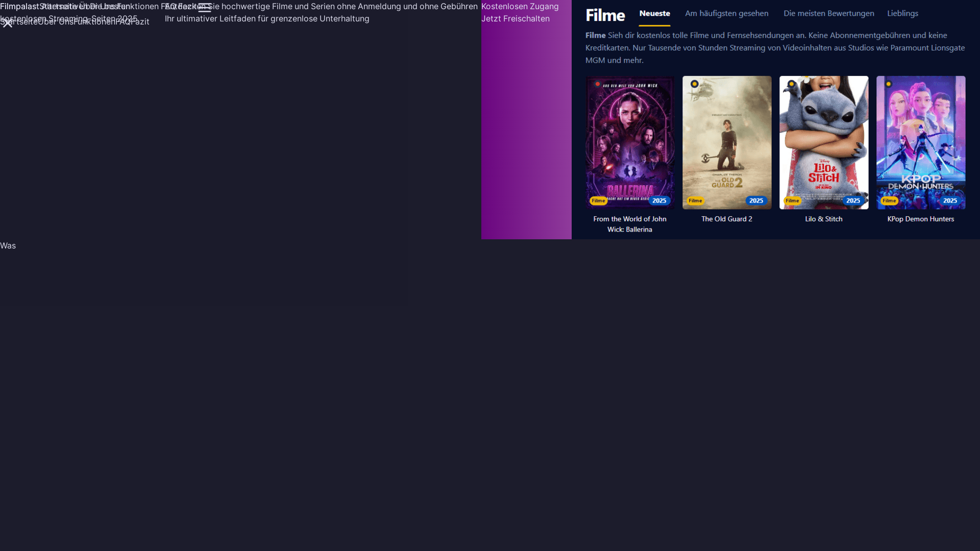
Task: Click the 2025 badge on KPop Demon Hunters poster
Action: pos(950,201)
